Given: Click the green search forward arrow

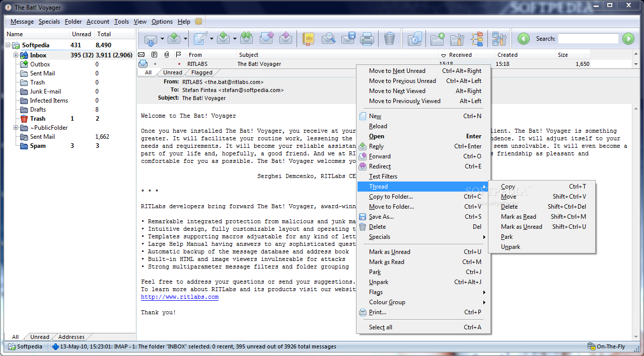Looking at the screenshot, I should coord(628,39).
